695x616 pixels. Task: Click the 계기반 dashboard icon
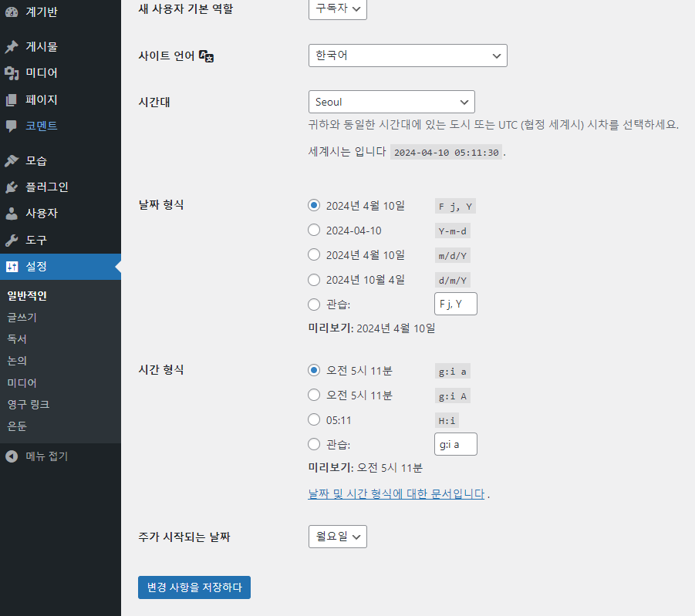point(12,12)
